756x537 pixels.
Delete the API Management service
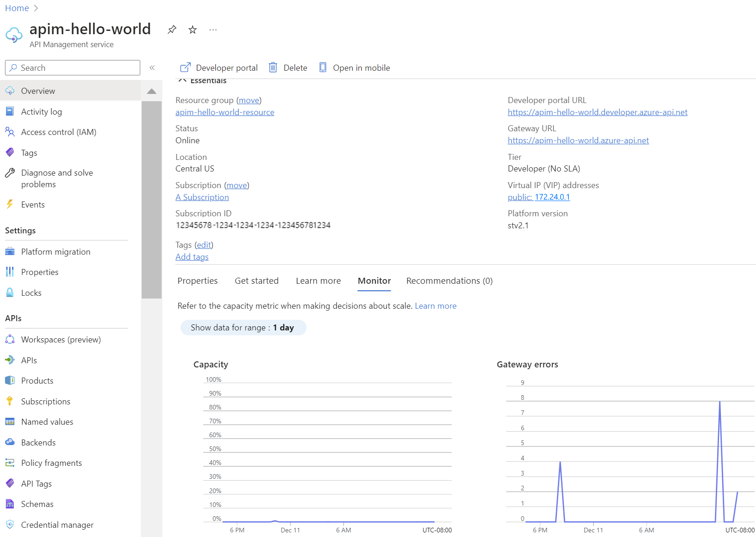[288, 67]
